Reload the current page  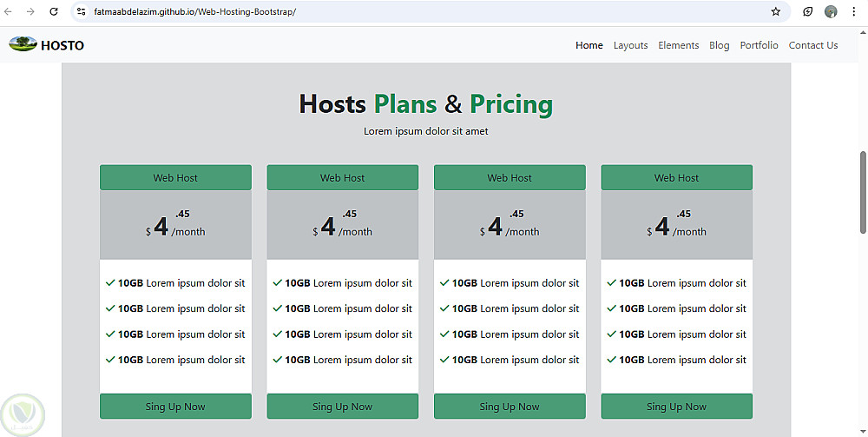click(54, 12)
